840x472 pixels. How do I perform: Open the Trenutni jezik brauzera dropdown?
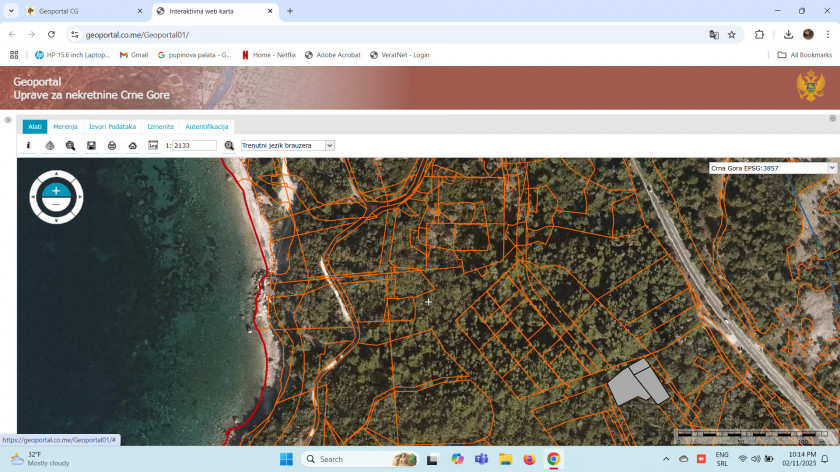(287, 145)
